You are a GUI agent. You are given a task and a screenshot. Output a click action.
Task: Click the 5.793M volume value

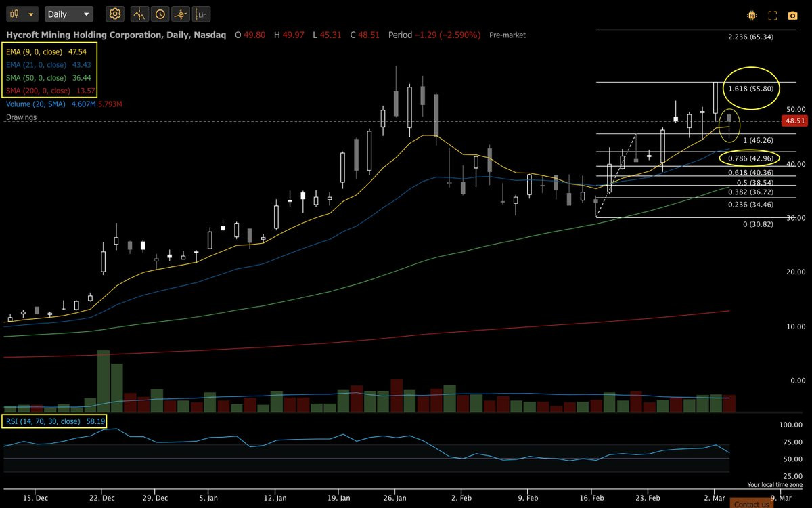109,104
